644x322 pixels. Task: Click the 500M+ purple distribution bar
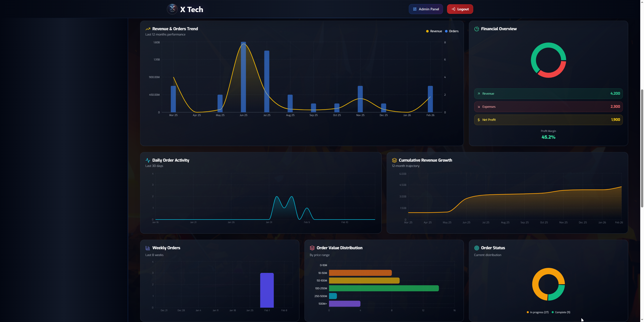pos(345,304)
